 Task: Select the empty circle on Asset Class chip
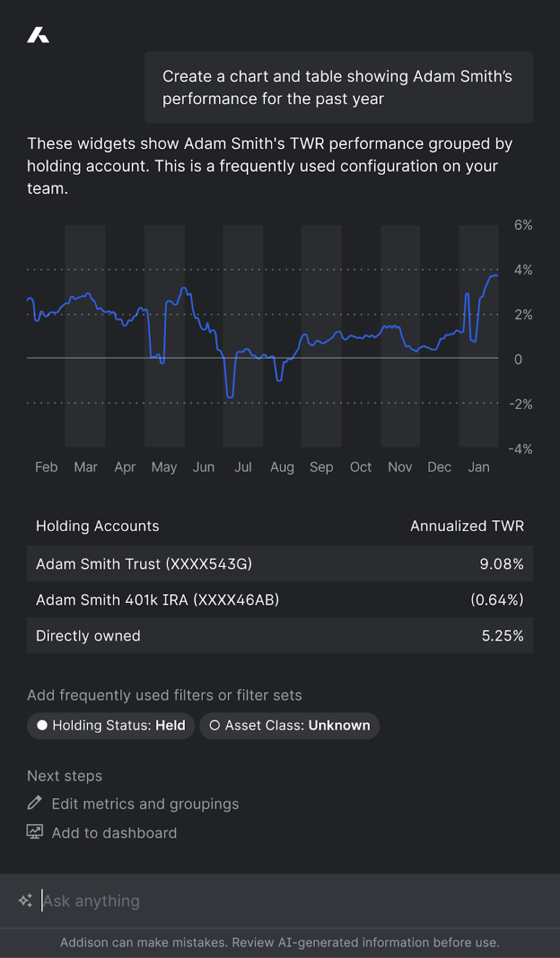215,725
